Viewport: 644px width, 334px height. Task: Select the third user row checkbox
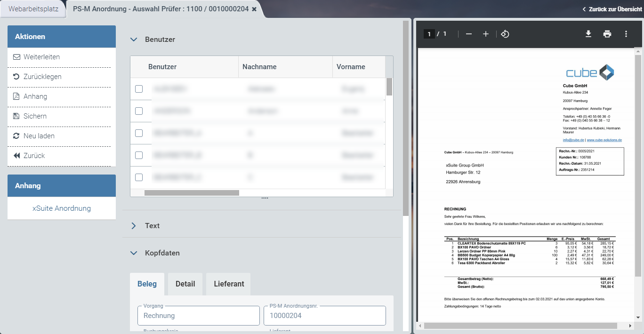pyautogui.click(x=139, y=133)
